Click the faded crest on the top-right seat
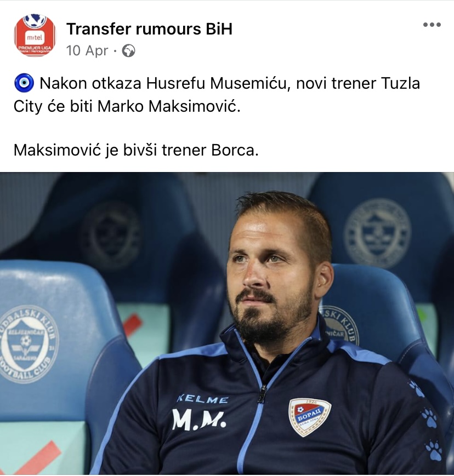Screen dimensions: 454x476 (x=378, y=233)
